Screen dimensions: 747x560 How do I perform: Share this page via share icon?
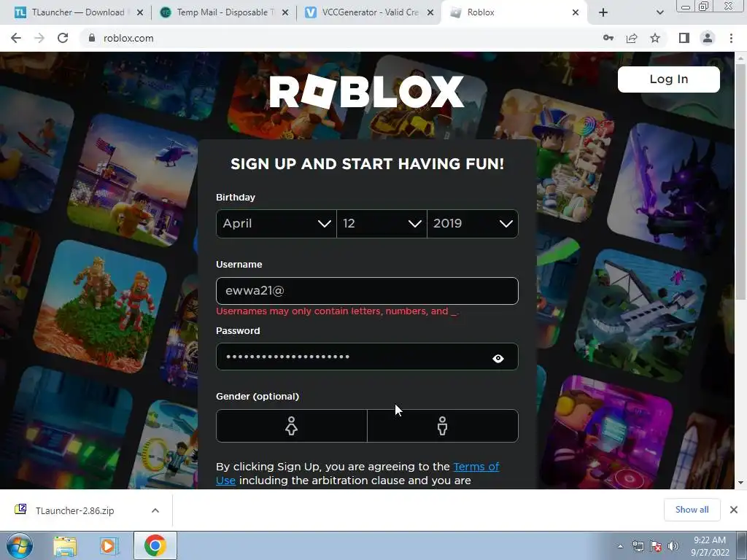click(x=632, y=38)
